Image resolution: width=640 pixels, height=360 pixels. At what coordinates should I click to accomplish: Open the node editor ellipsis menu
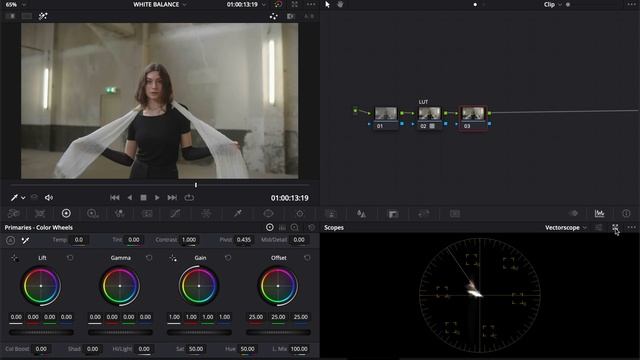point(631,4)
